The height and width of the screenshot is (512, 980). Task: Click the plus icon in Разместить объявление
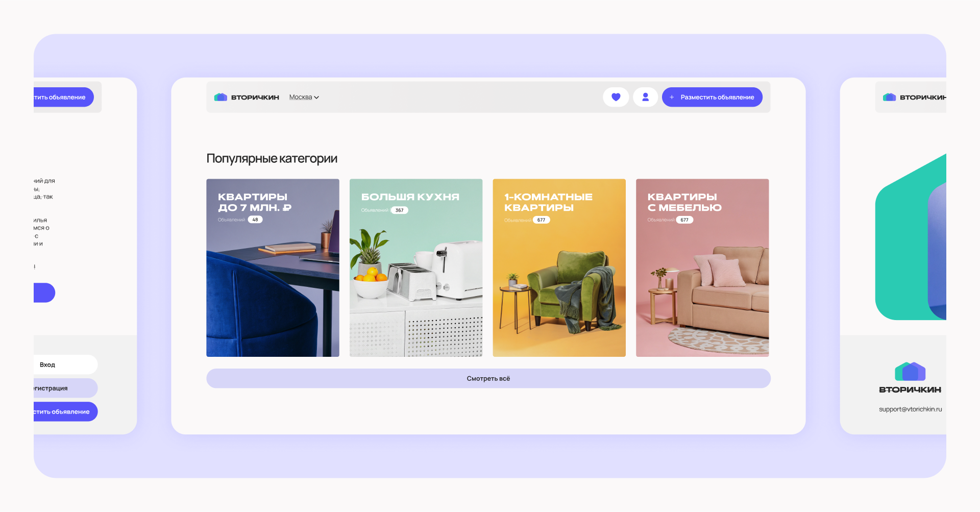pos(672,97)
